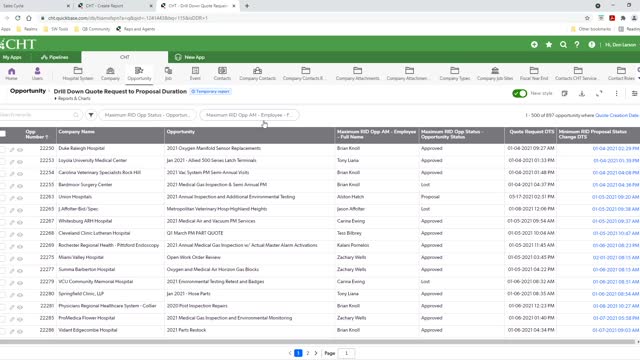Open the Contact Roles table icon
This screenshot has height=360, width=640.
(x=621, y=73)
